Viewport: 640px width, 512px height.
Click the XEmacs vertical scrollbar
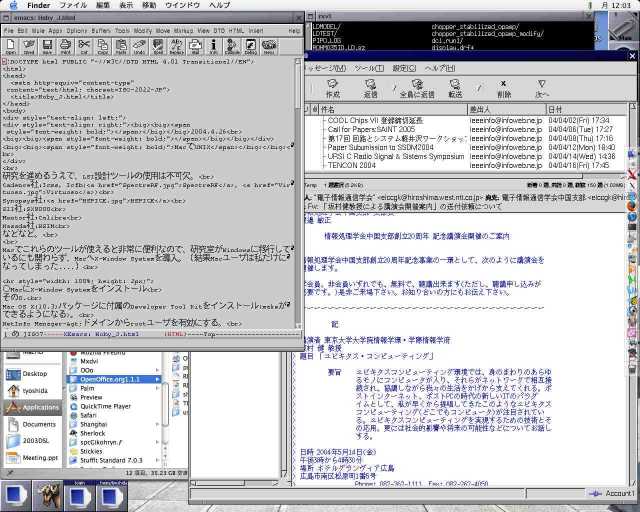coord(298,193)
